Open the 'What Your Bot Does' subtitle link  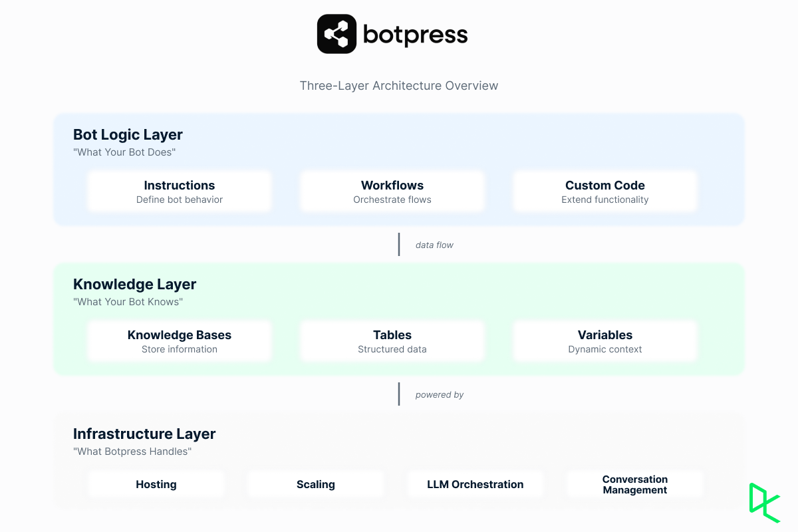[124, 152]
